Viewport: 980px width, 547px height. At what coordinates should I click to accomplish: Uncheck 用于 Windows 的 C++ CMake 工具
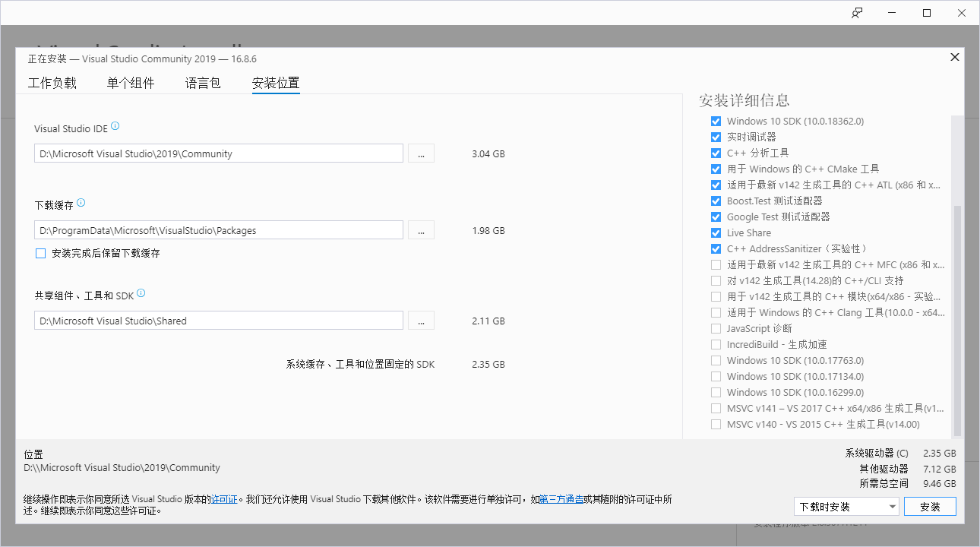pos(716,169)
